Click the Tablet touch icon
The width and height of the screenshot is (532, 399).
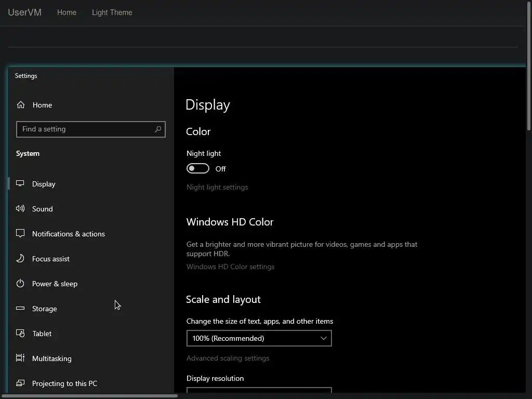(20, 333)
